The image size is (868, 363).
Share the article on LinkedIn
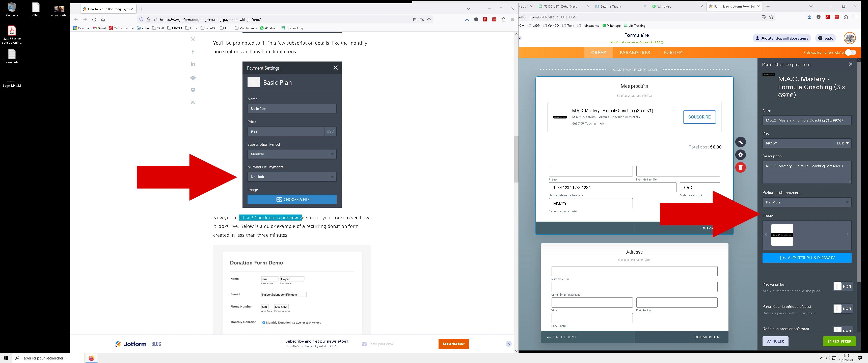click(193, 64)
